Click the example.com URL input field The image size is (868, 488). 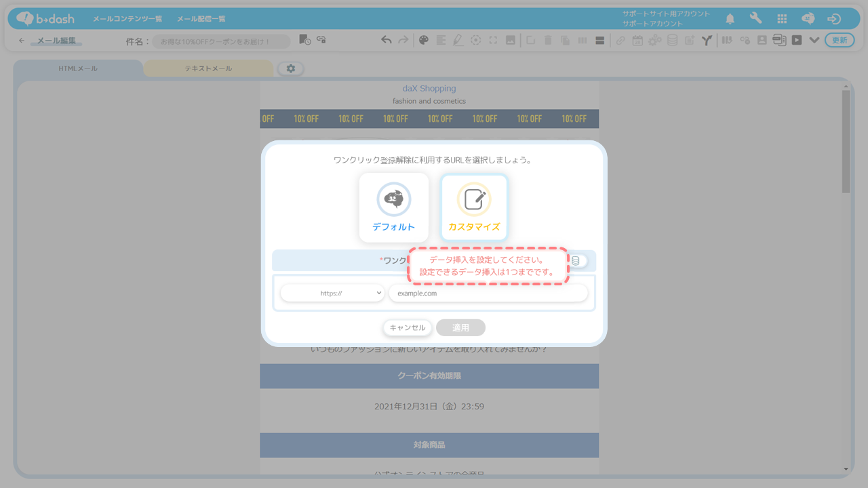(x=488, y=293)
